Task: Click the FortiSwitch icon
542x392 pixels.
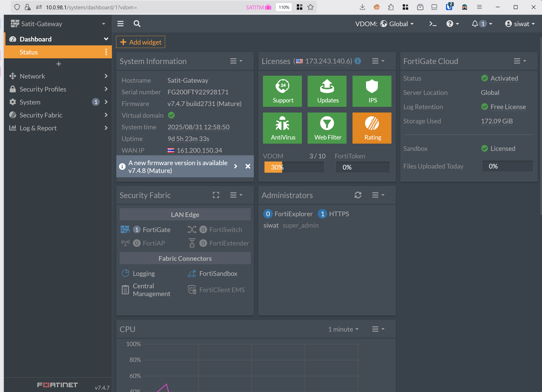Action: click(192, 229)
